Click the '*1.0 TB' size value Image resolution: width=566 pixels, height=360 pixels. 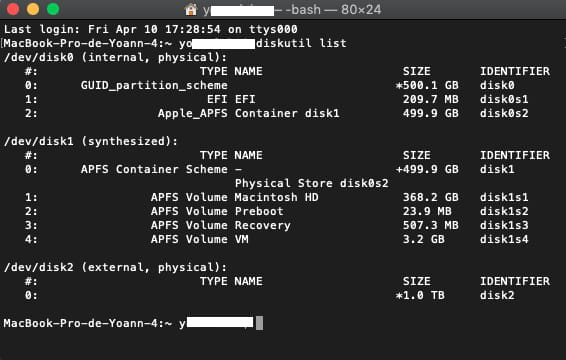pyautogui.click(x=420, y=295)
